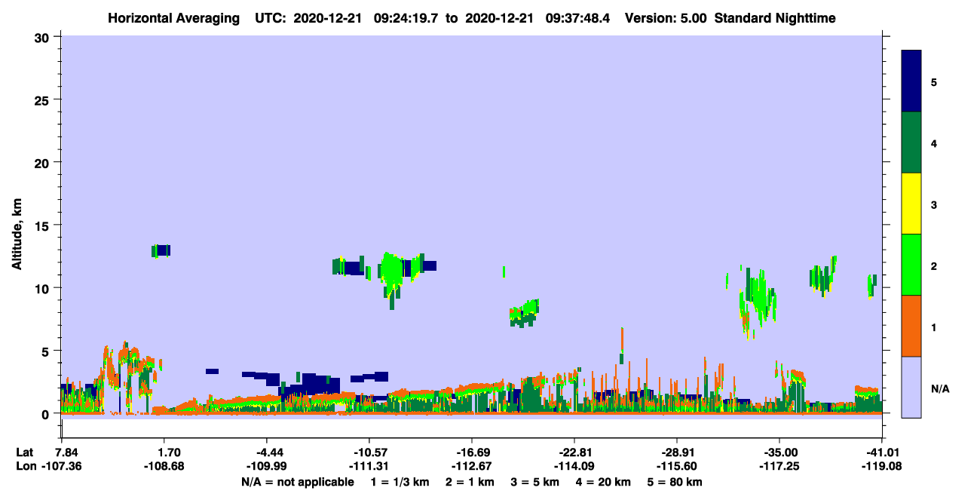Click the orange colorbar segment labeled 1
This screenshot has height=503, width=980.
pos(911,326)
